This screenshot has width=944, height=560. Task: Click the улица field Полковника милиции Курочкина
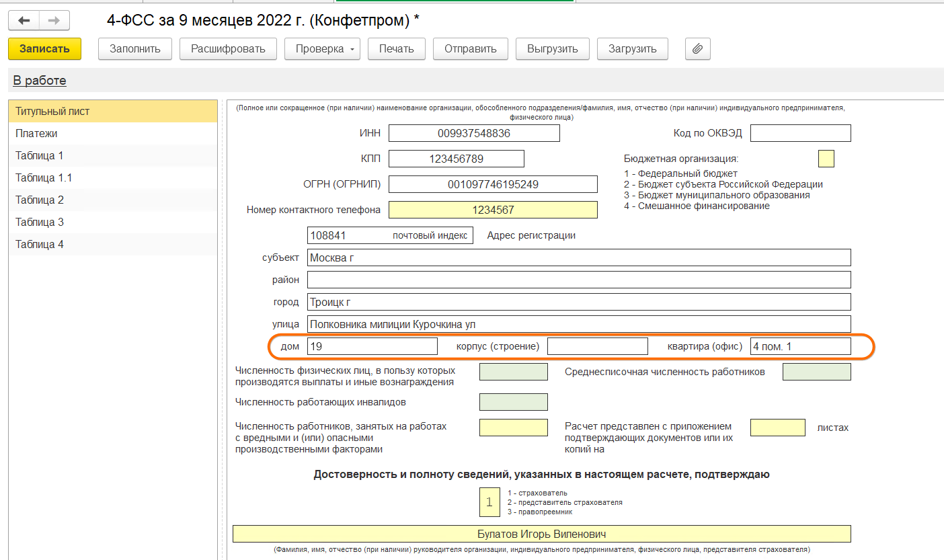tap(579, 324)
